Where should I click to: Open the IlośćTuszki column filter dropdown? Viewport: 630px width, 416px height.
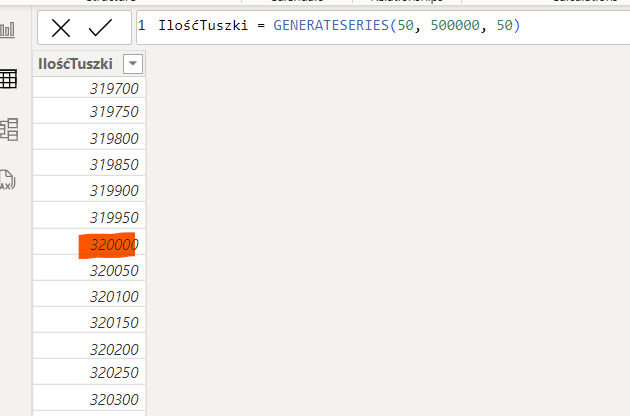tap(133, 64)
